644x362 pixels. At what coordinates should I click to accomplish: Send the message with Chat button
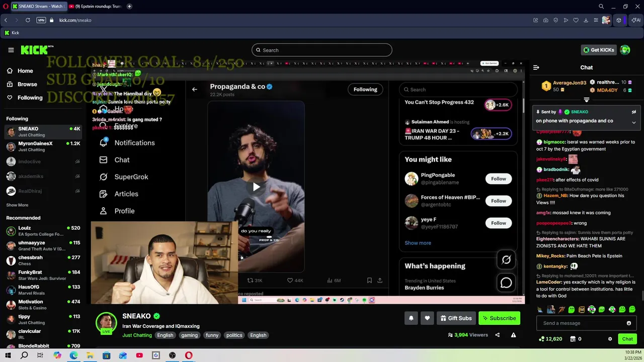(627, 339)
